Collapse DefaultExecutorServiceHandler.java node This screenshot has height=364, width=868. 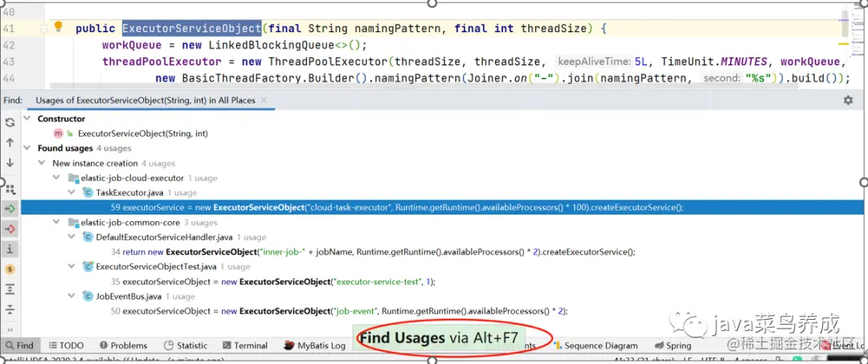click(72, 237)
